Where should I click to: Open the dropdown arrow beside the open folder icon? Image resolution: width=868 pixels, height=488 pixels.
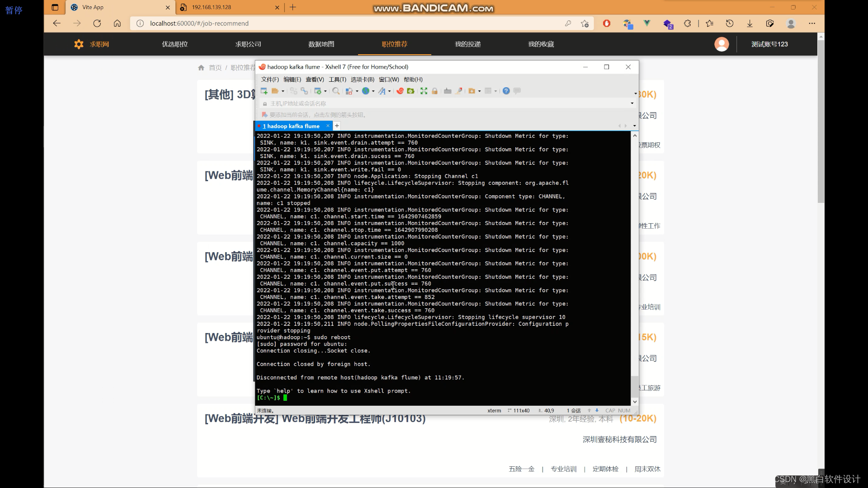(x=283, y=91)
